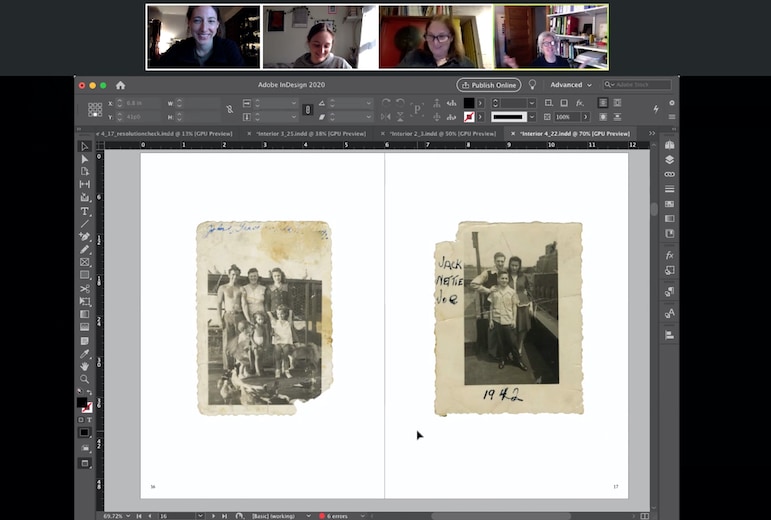Open the Effects fx panel icon
771x520 pixels.
click(669, 255)
